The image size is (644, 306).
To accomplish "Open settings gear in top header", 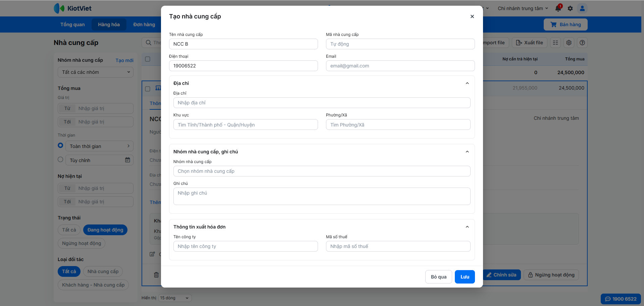I will [570, 8].
